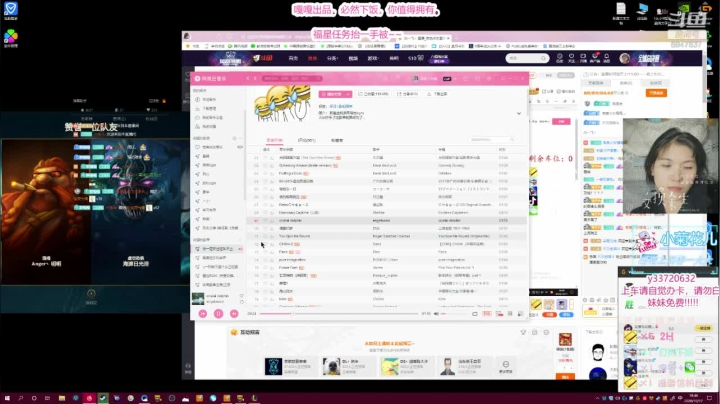
Task: Select the song 'Elementary Daydream'
Action: pos(299,213)
